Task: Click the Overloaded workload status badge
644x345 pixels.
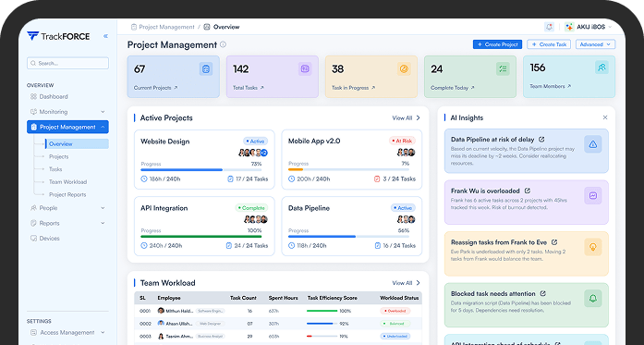Action: (x=395, y=311)
